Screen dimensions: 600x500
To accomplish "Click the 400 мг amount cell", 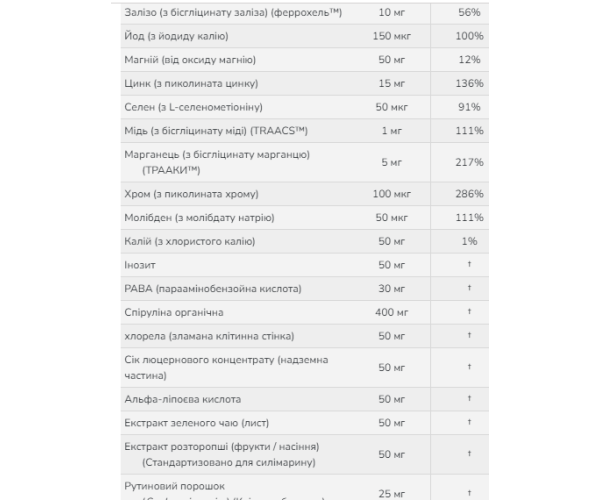I will (x=391, y=312).
